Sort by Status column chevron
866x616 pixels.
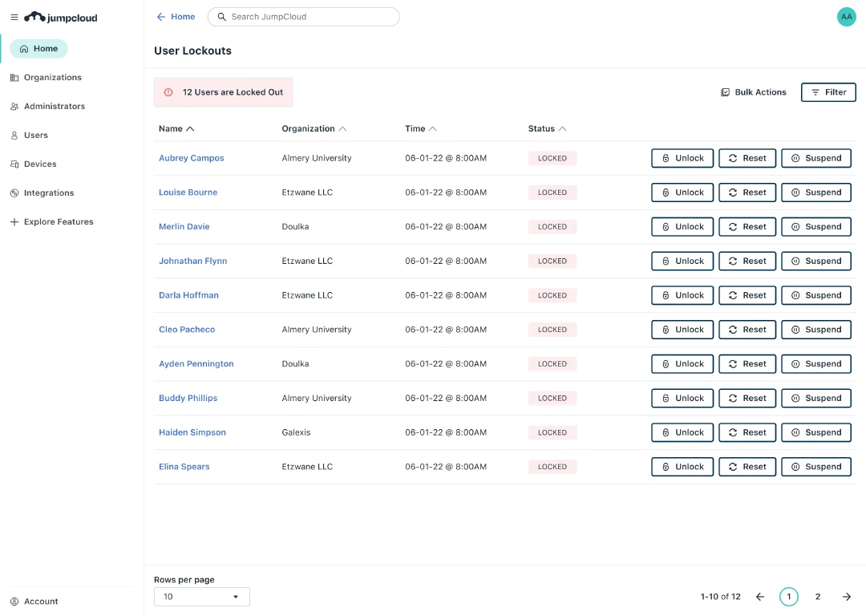tap(562, 128)
